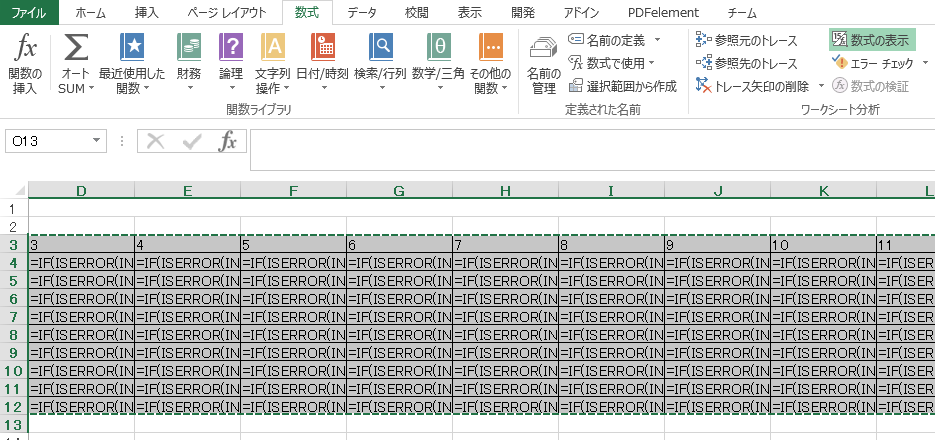Switch to the 校閲 tab
This screenshot has width=935, height=440.
coord(416,13)
